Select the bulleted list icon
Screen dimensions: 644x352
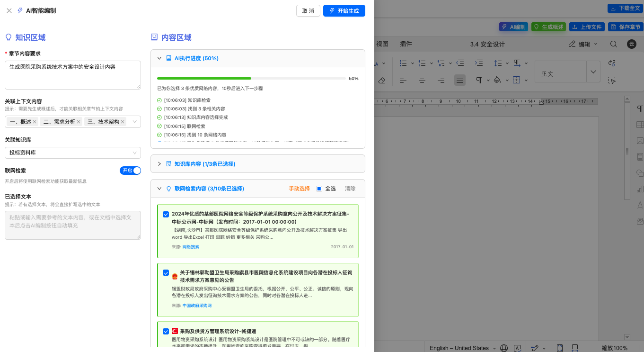point(404,63)
